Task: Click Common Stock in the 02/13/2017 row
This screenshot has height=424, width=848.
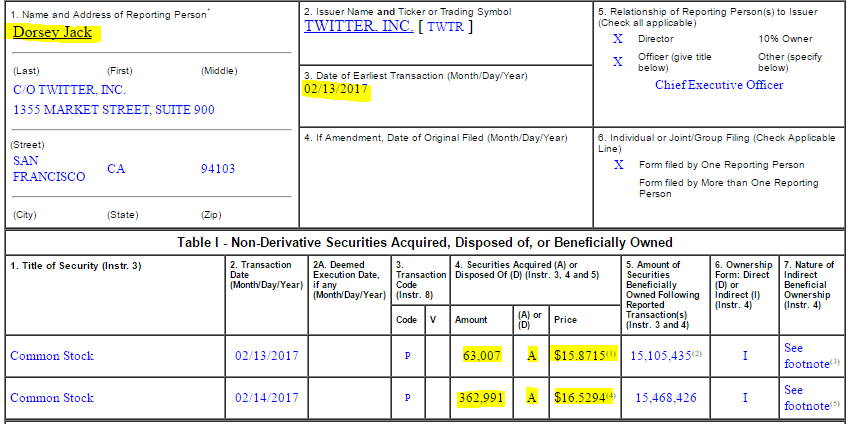Action: click(52, 356)
